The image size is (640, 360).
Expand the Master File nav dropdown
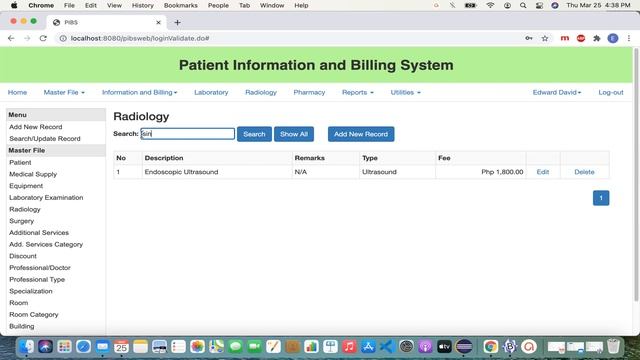click(64, 92)
